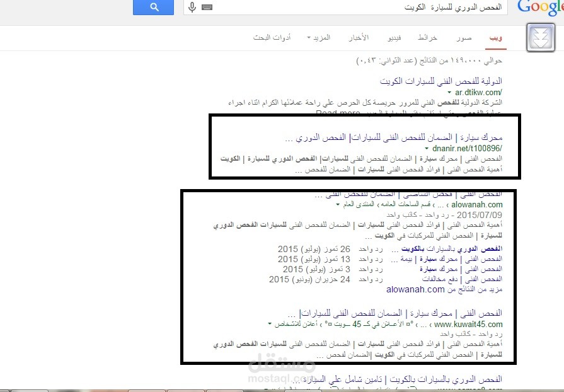Image resolution: width=564 pixels, height=392 pixels.
Task: Click the date 26 تموز (يوليو) 2015
Action: tap(314, 249)
